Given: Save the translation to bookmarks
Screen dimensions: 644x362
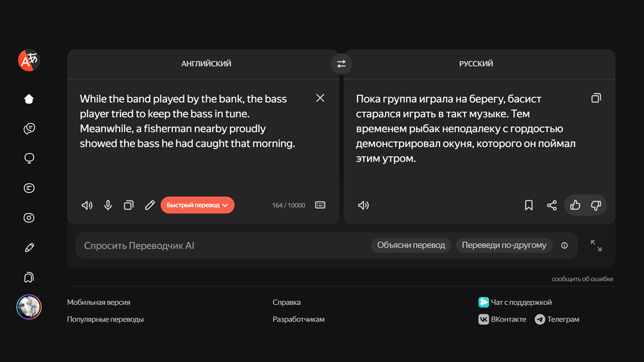Looking at the screenshot, I should 529,205.
